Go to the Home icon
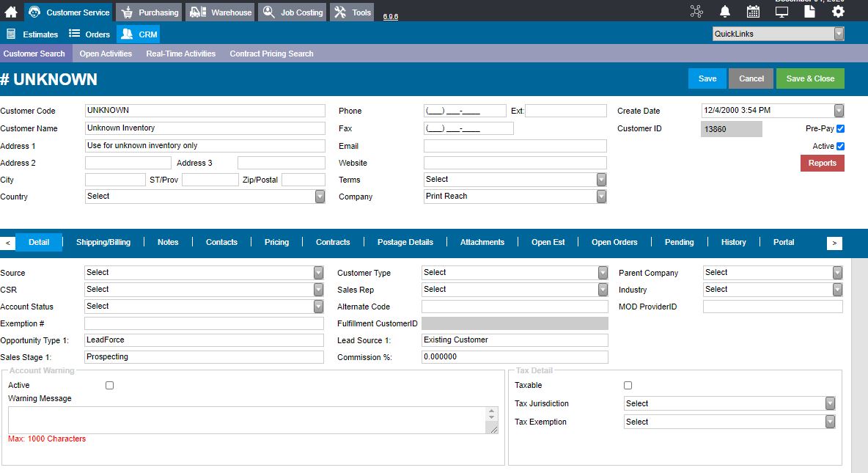 point(10,12)
